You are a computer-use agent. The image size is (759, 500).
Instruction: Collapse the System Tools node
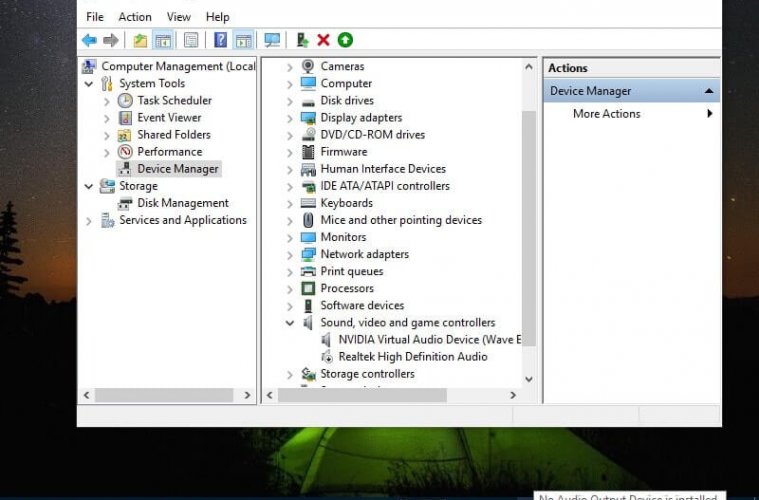(x=89, y=84)
